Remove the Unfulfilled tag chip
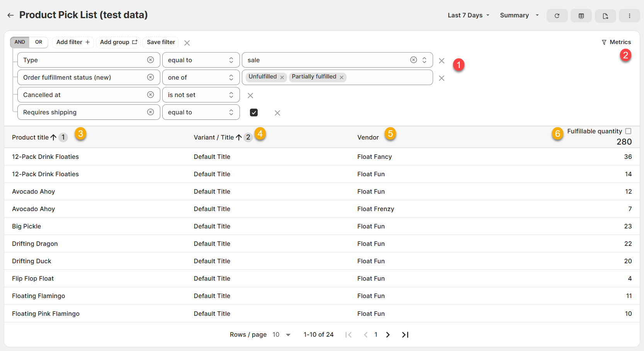This screenshot has width=644, height=351. (x=282, y=77)
